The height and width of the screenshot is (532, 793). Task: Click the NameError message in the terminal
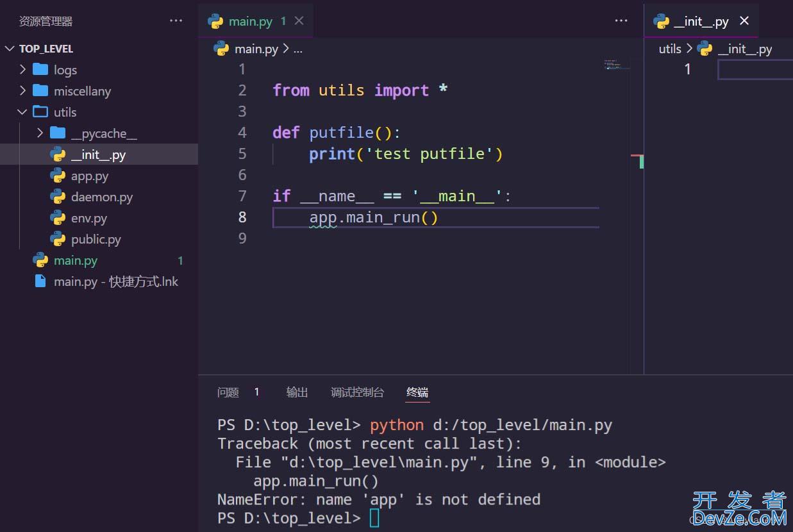point(379,499)
